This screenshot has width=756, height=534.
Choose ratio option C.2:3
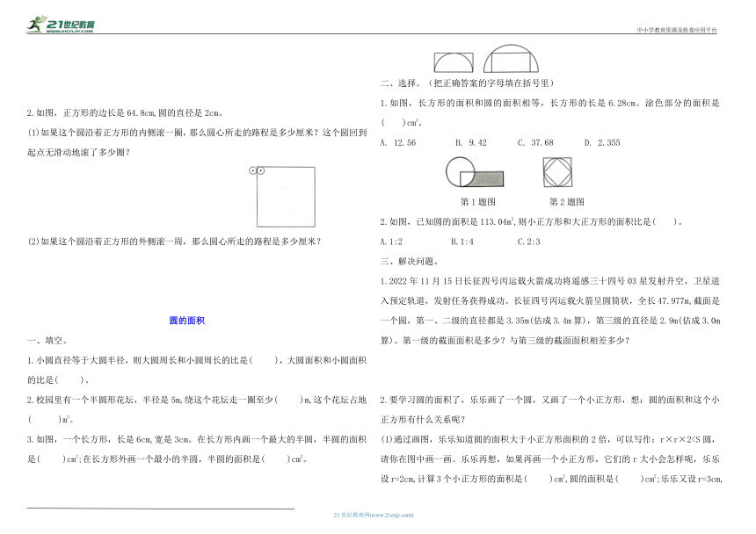(x=529, y=242)
